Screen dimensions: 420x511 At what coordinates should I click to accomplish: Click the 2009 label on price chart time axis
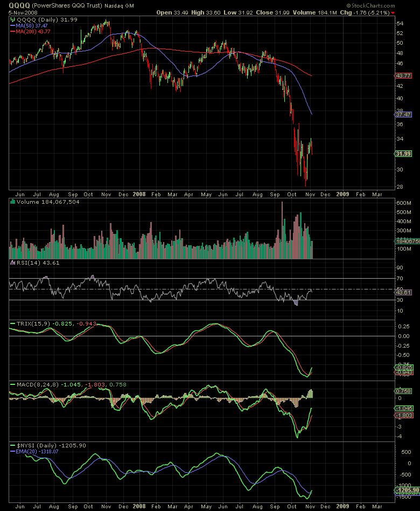pos(343,194)
